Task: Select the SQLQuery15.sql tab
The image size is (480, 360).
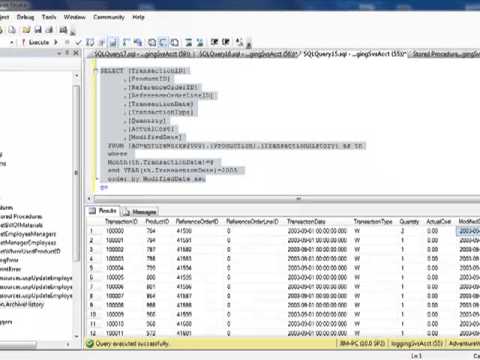Action: tap(355, 54)
